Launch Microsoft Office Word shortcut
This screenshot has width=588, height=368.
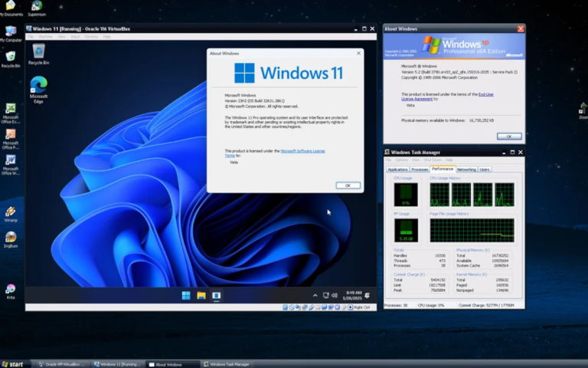coord(11,165)
